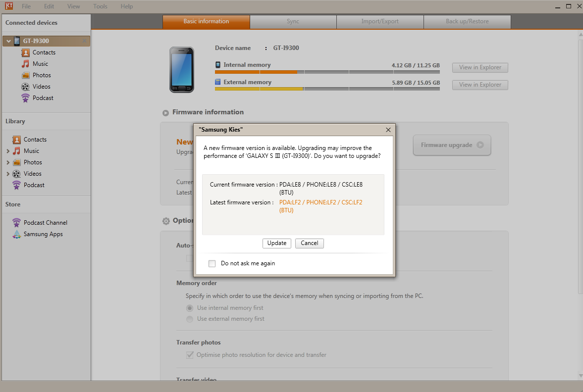
Task: Switch to the Back up/Restore tab
Action: 467,22
